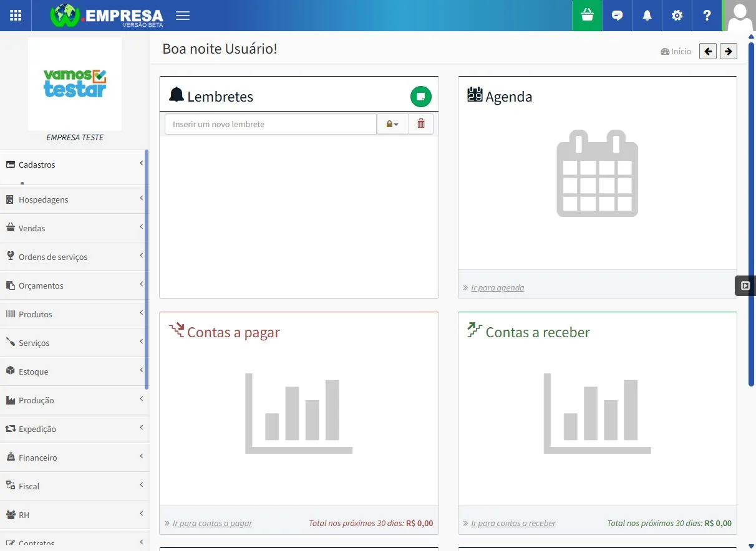Open the Produção menu

75,400
